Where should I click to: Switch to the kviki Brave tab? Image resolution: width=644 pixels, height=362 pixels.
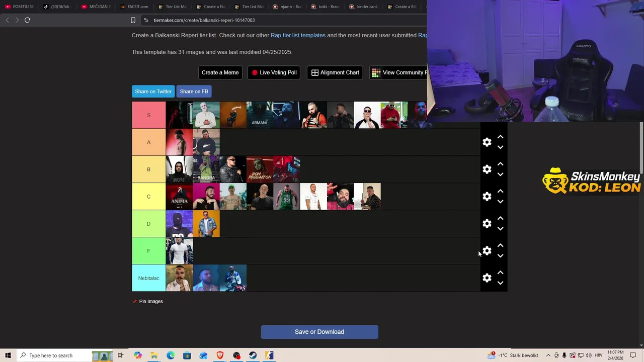pos(325,7)
